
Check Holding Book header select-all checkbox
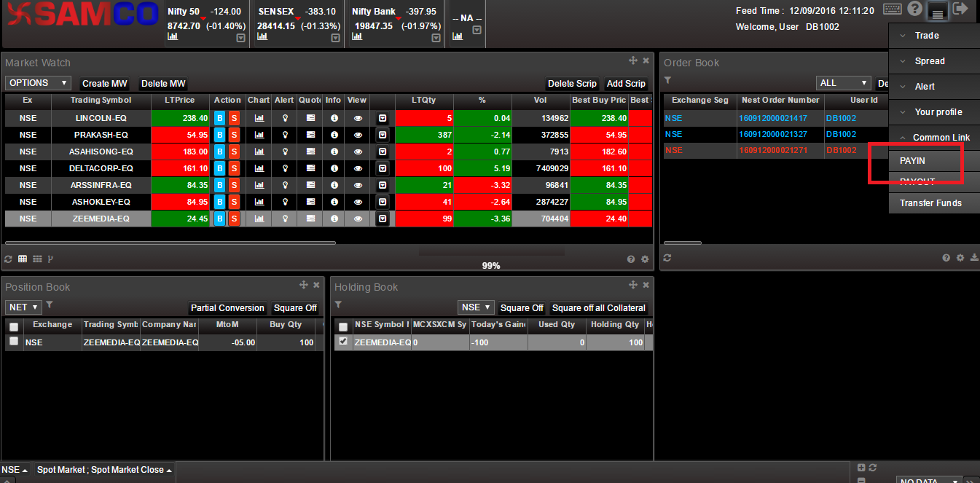click(x=343, y=327)
